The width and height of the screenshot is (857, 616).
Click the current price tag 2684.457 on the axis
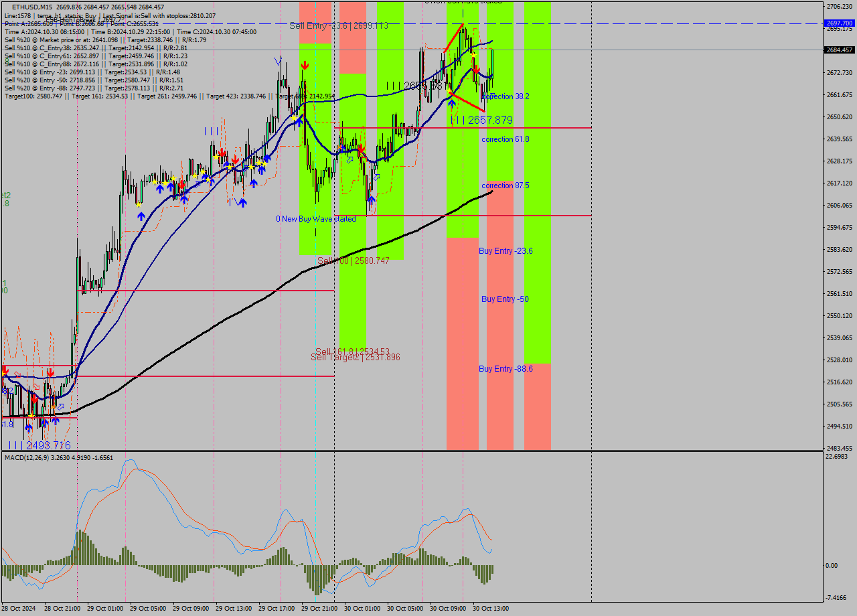point(840,50)
